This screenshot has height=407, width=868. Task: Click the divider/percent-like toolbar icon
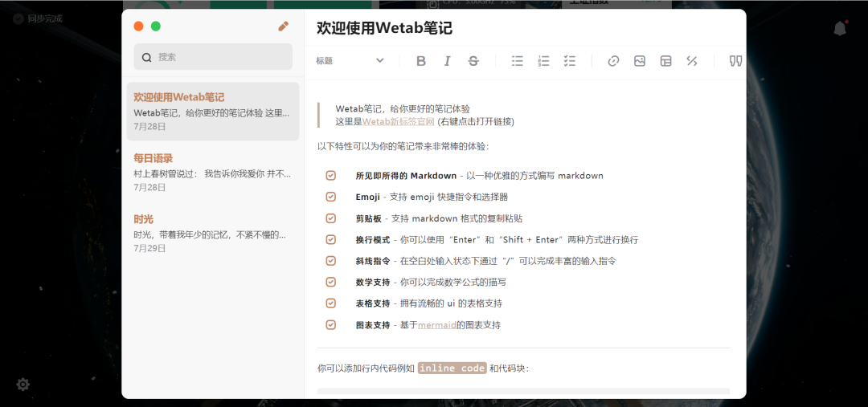click(x=691, y=61)
